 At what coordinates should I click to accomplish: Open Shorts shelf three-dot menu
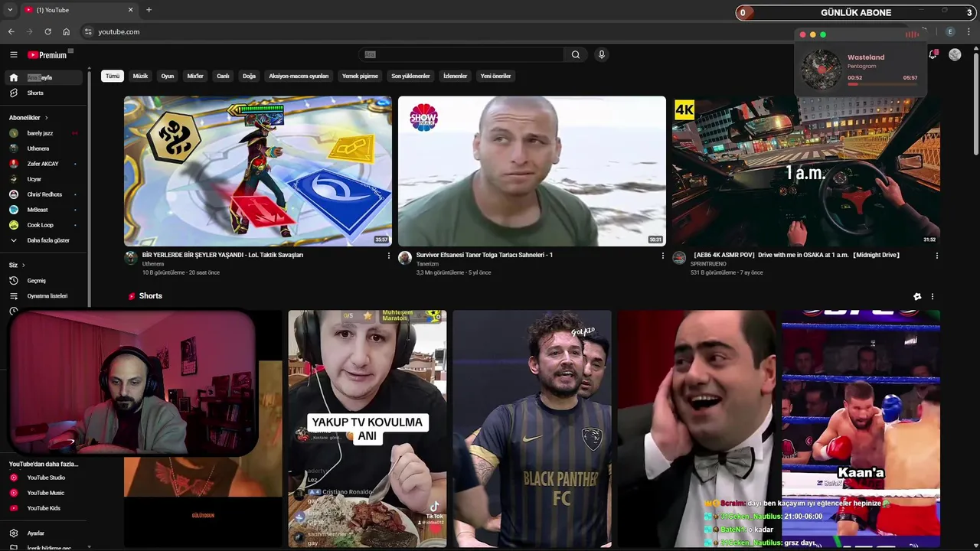pyautogui.click(x=932, y=296)
